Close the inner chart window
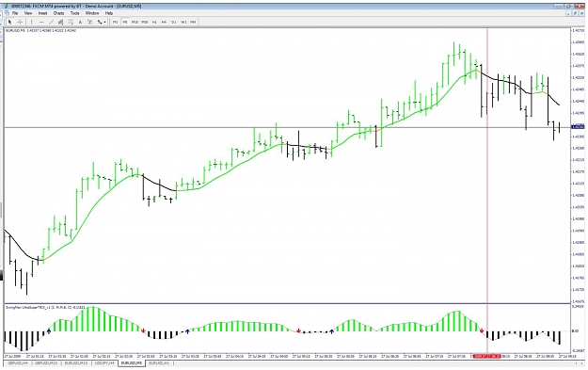The height and width of the screenshot is (370, 588). [581, 13]
